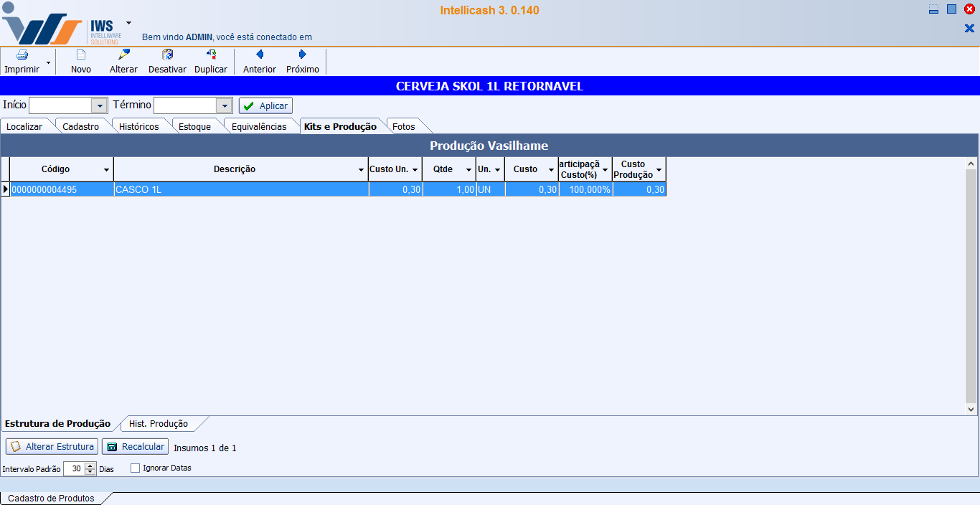Viewport: 980px width, 505px height.
Task: Maximize the Intellicash window
Action: (x=951, y=9)
